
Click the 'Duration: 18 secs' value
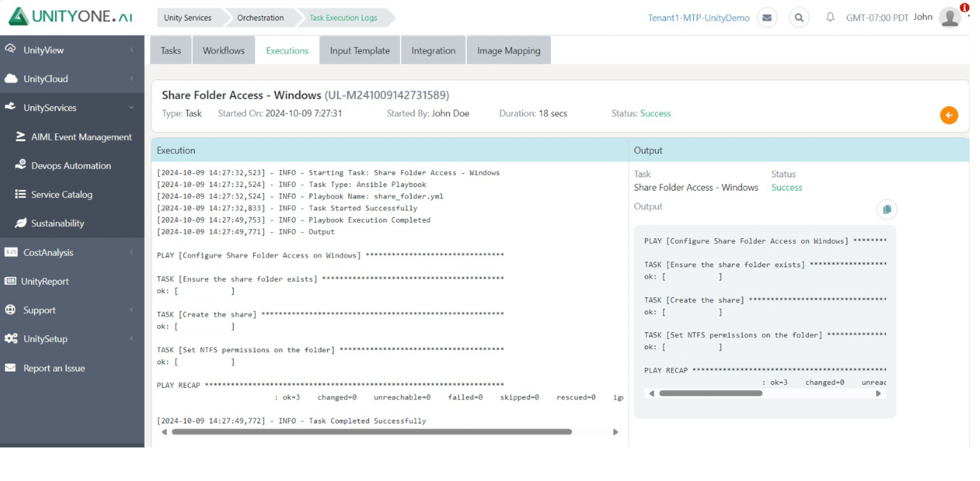click(x=553, y=113)
